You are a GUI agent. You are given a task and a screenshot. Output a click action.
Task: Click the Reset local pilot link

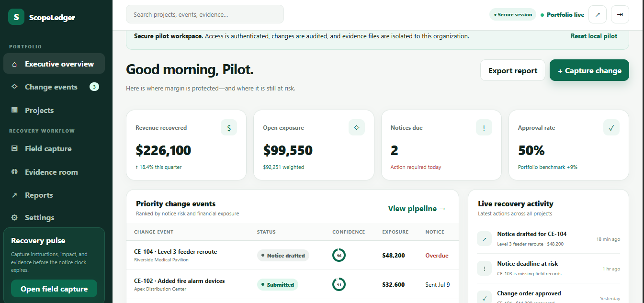pos(594,36)
